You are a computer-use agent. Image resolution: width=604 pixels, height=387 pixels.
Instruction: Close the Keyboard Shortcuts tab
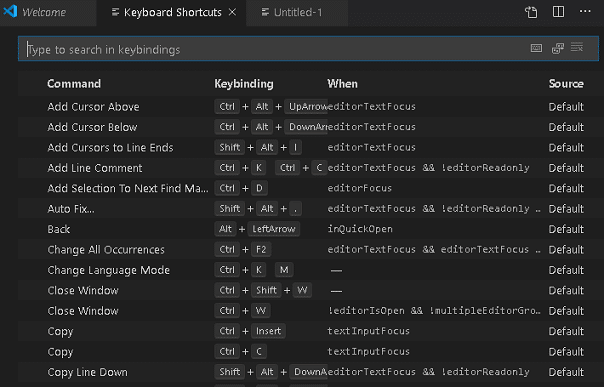point(232,12)
